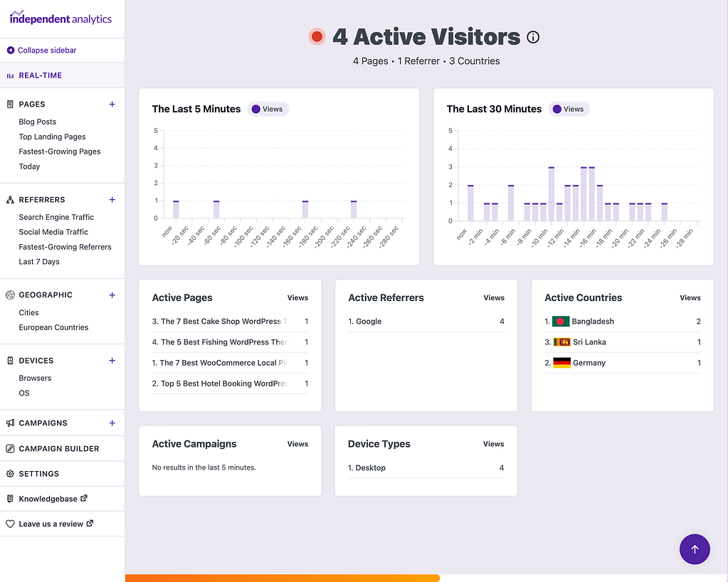
Task: Expand the Pages section with the plus
Action: tap(112, 104)
